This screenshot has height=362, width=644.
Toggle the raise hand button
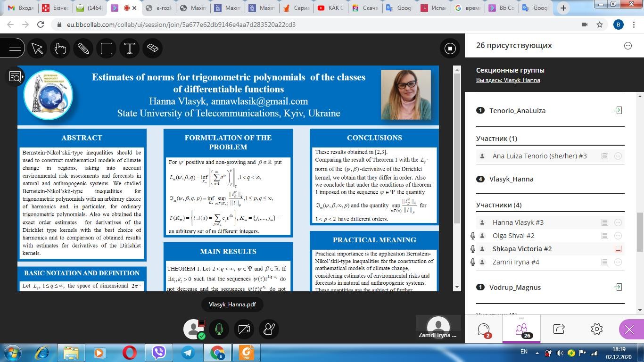[269, 329]
